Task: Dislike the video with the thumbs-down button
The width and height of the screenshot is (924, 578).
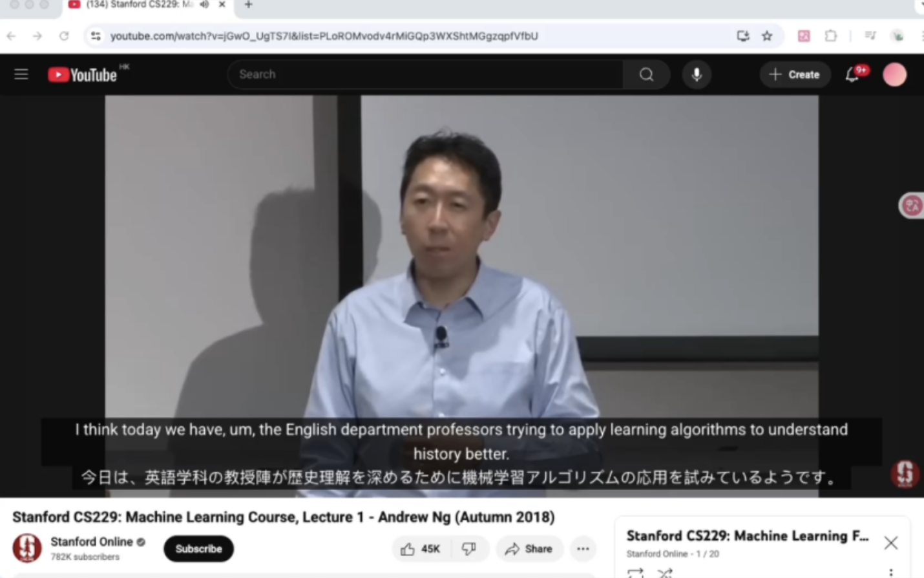Action: coord(469,549)
